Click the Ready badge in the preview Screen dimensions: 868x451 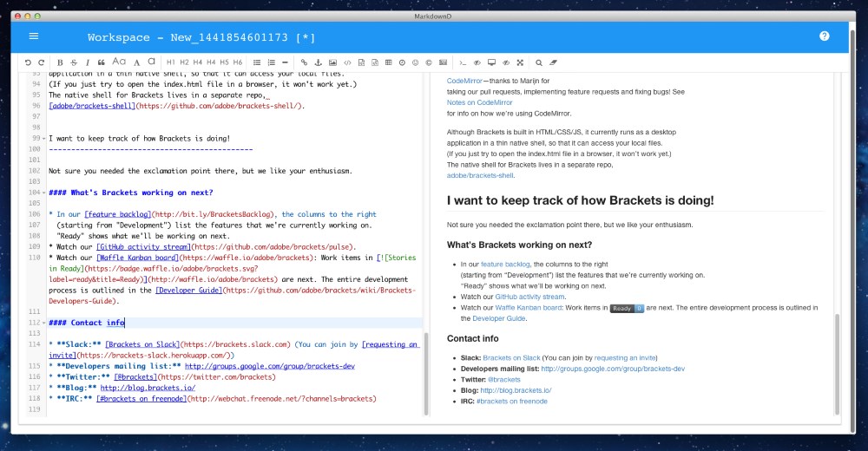(627, 308)
